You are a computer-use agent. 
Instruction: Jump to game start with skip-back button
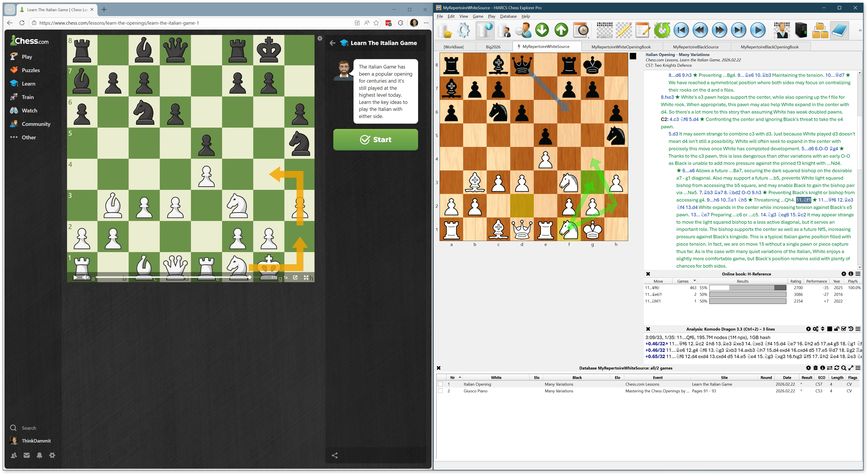tap(681, 30)
